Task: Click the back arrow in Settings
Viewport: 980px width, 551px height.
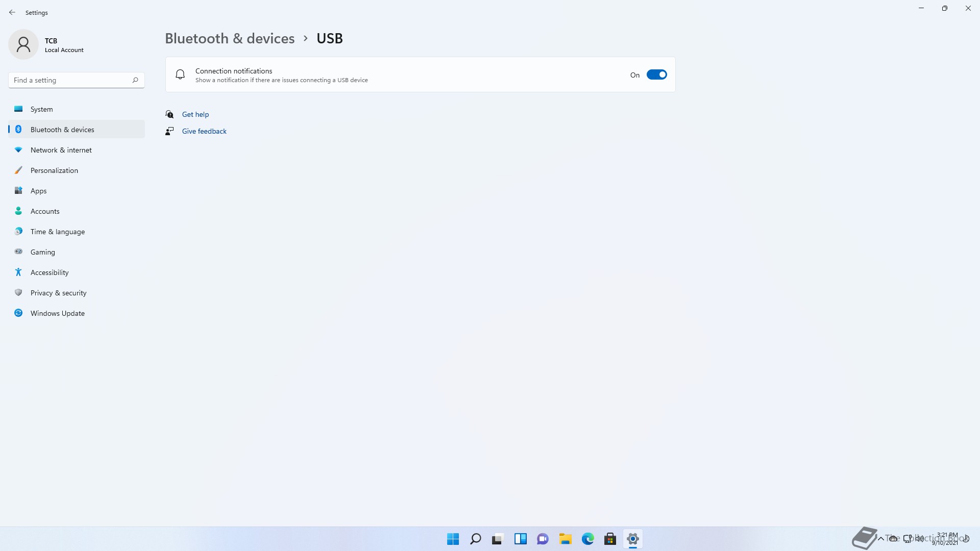Action: click(x=12, y=12)
